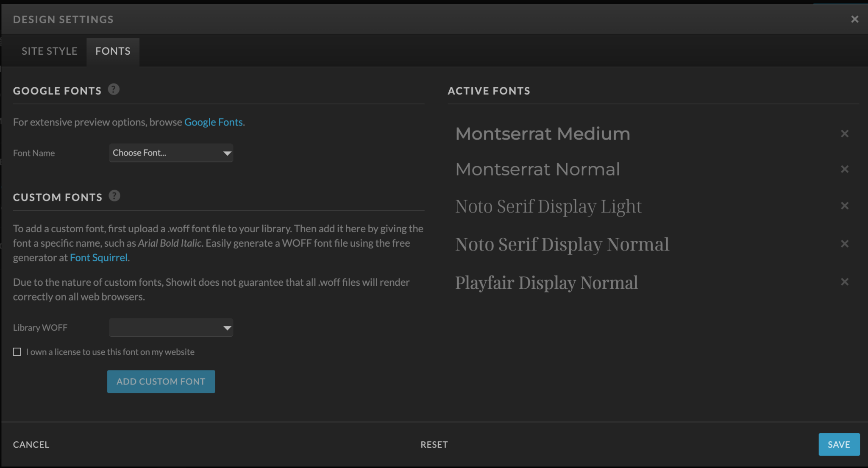Open Google Fonts help question icon
The height and width of the screenshot is (468, 868).
tap(114, 89)
